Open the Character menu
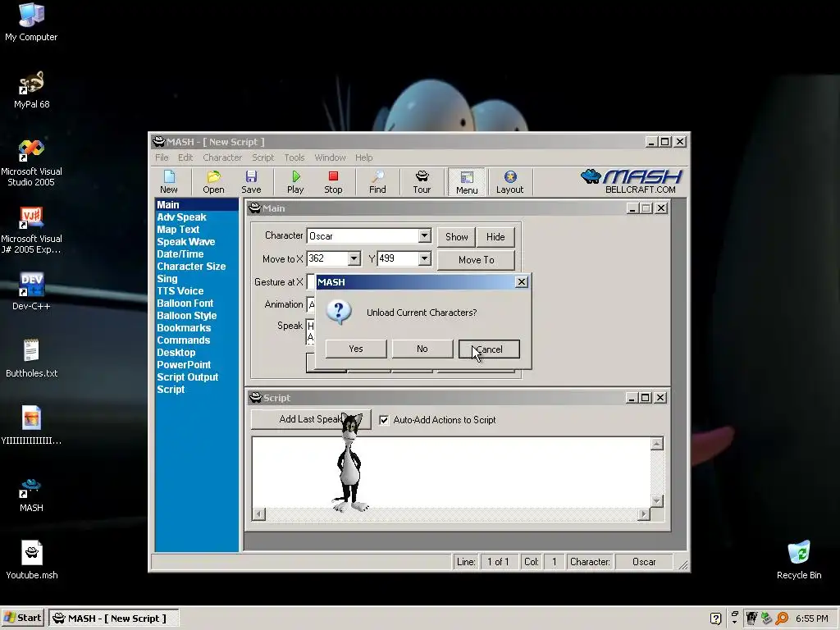840x630 pixels. [x=222, y=157]
